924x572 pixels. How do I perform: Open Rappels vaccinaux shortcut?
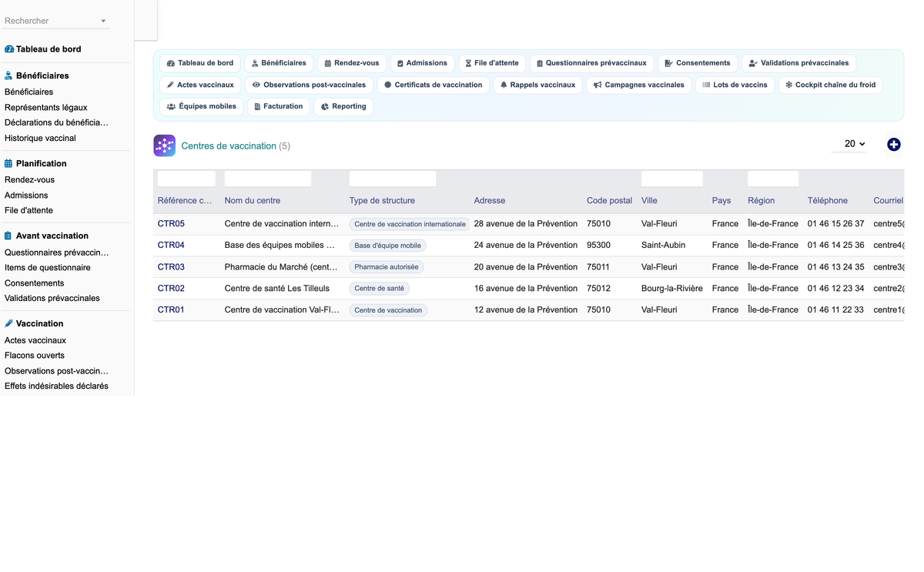tap(537, 85)
